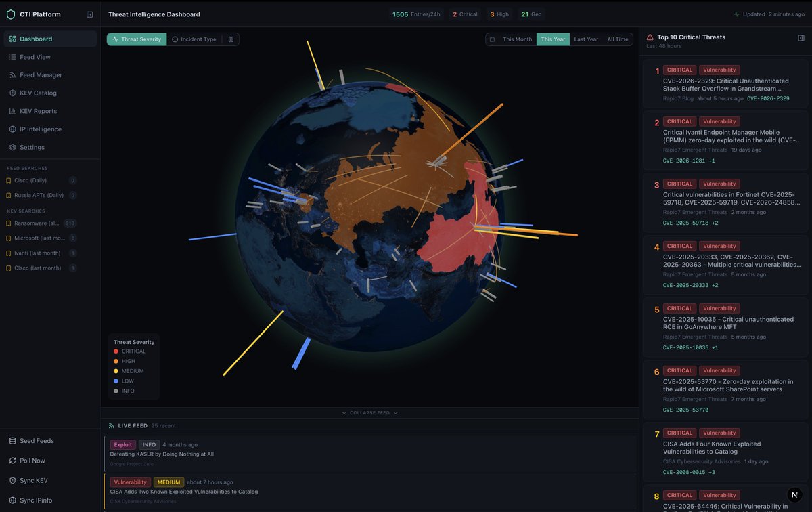Viewport: 812px width, 512px height.
Task: Open the CVE-2025-53770 tag link
Action: pos(685,410)
